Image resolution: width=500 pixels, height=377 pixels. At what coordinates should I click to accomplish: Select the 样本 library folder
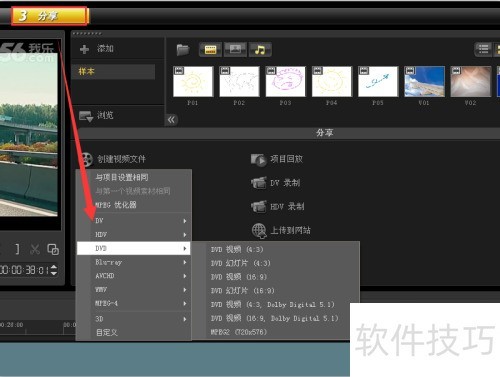[113, 71]
